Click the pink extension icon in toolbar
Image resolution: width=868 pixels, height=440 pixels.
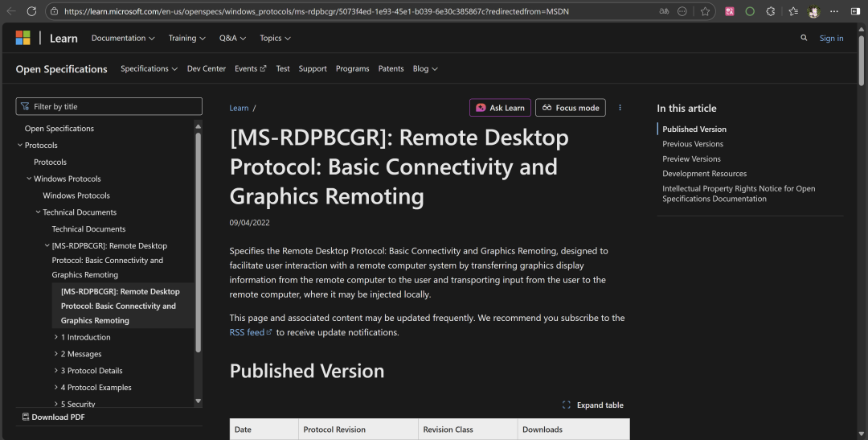(730, 11)
